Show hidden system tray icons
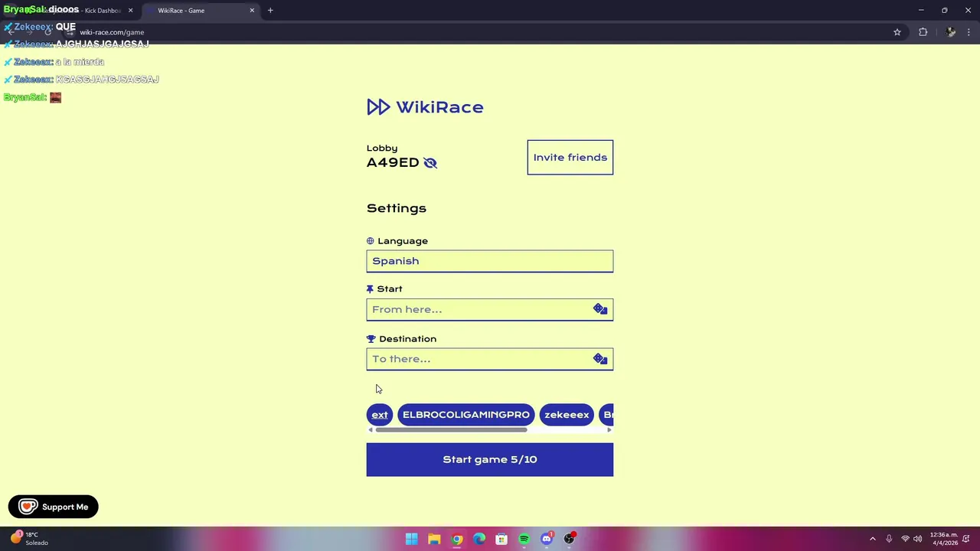980x551 pixels. click(x=873, y=539)
